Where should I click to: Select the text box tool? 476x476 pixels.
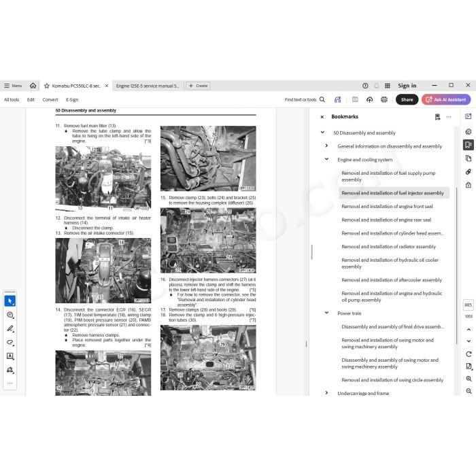10,356
